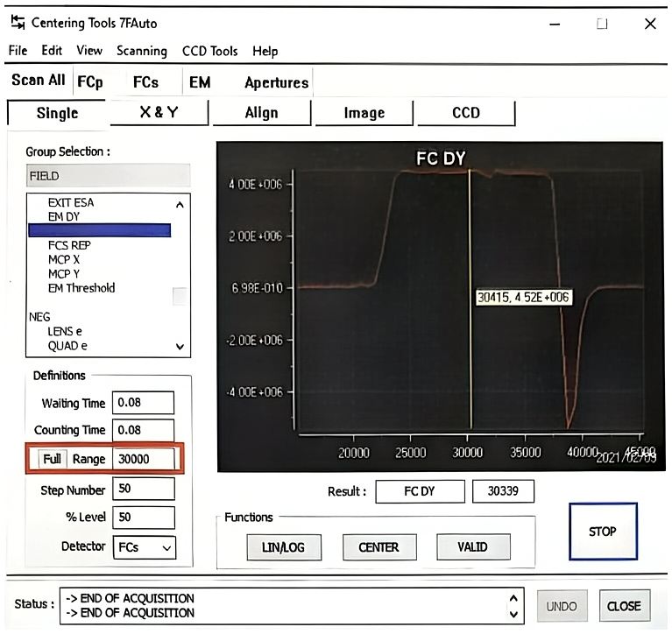
Task: Open the View menu
Action: point(89,51)
